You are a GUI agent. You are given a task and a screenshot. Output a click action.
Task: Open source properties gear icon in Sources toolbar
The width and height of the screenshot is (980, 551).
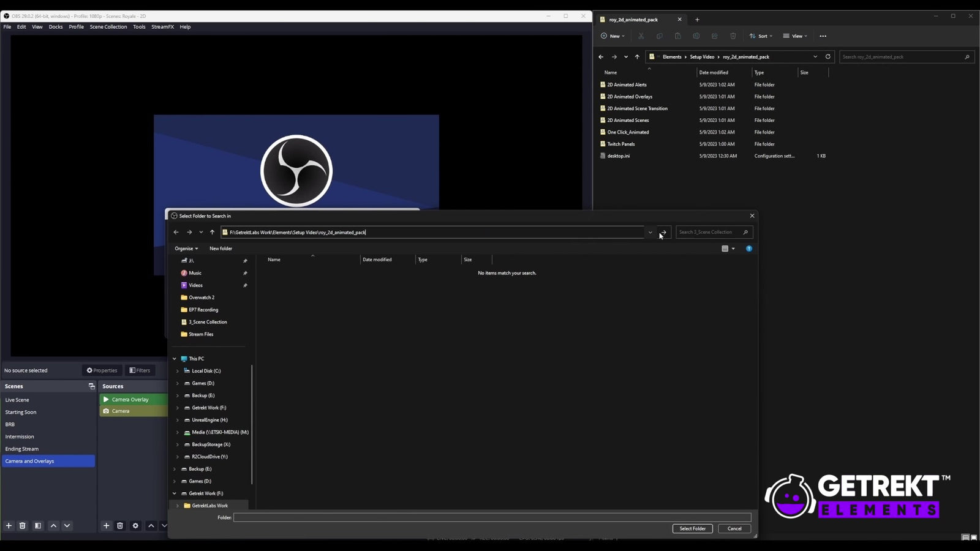tap(135, 525)
